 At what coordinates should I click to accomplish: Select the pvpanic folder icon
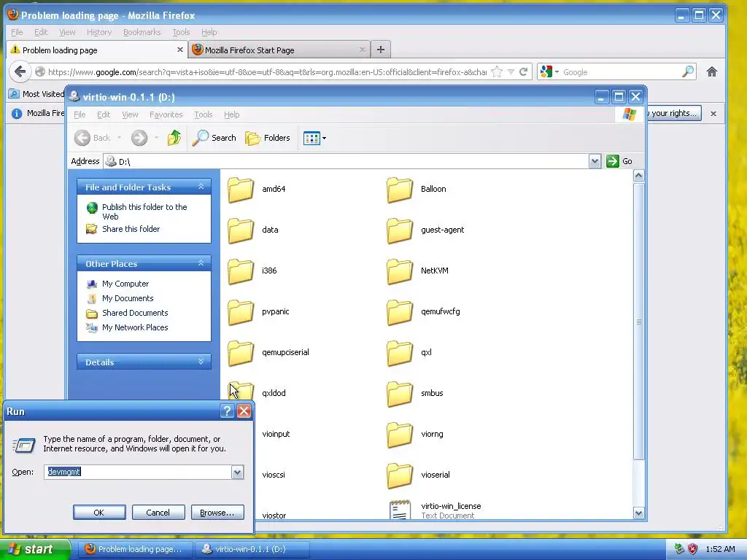click(241, 312)
